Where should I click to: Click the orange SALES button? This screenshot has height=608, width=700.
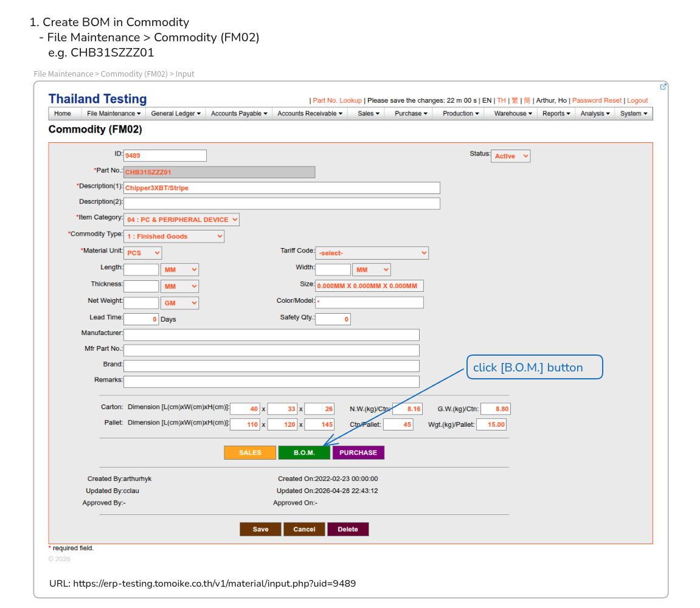click(x=250, y=452)
